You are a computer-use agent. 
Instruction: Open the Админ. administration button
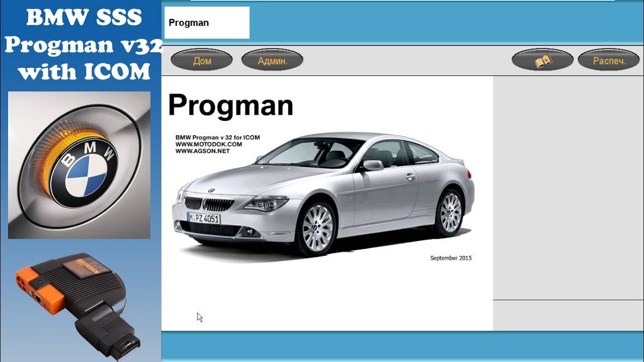point(272,61)
